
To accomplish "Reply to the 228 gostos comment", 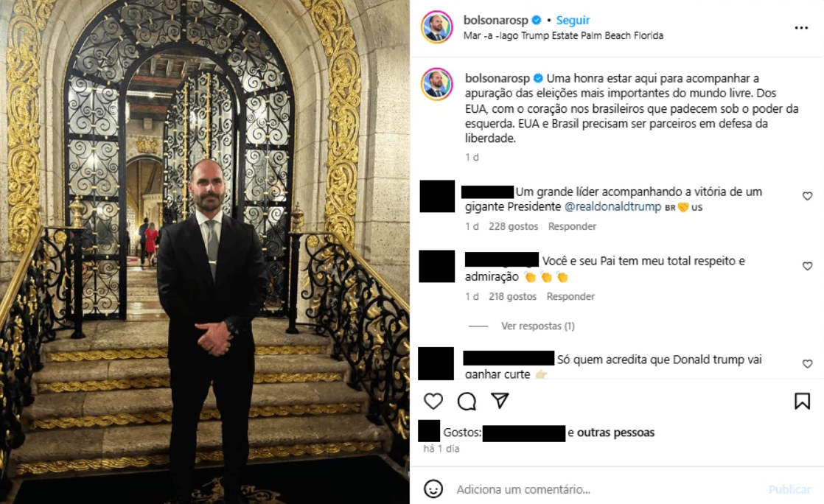I will tap(572, 226).
